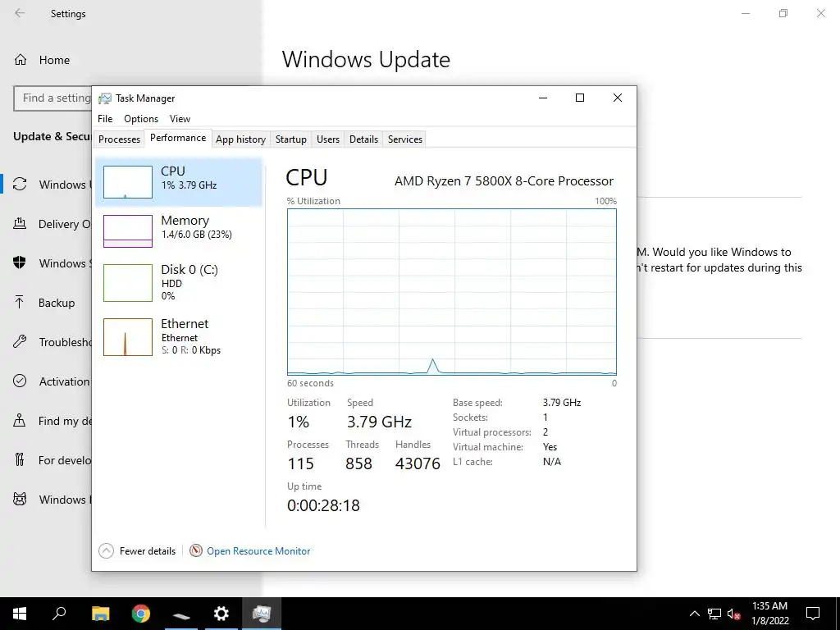Open the File menu in Task Manager
This screenshot has width=840, height=630.
pos(105,119)
